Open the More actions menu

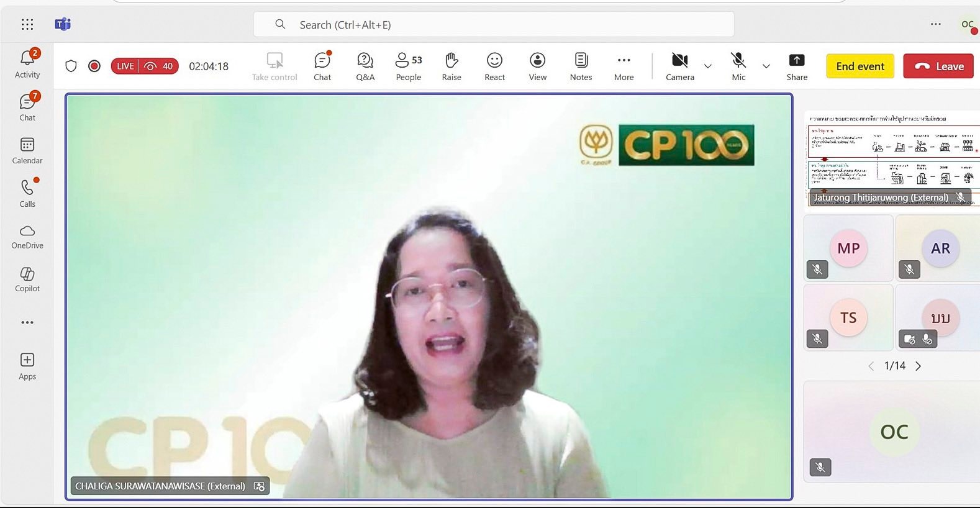tap(624, 66)
